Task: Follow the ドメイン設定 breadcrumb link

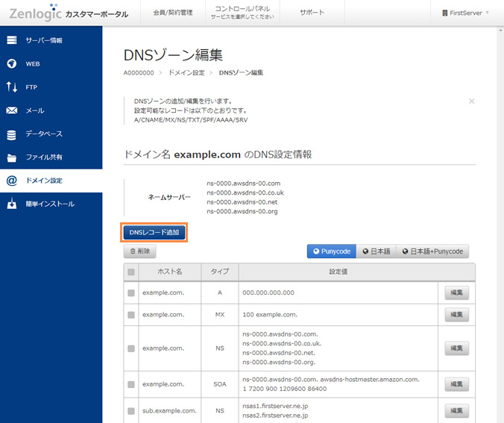Action: pos(186,73)
